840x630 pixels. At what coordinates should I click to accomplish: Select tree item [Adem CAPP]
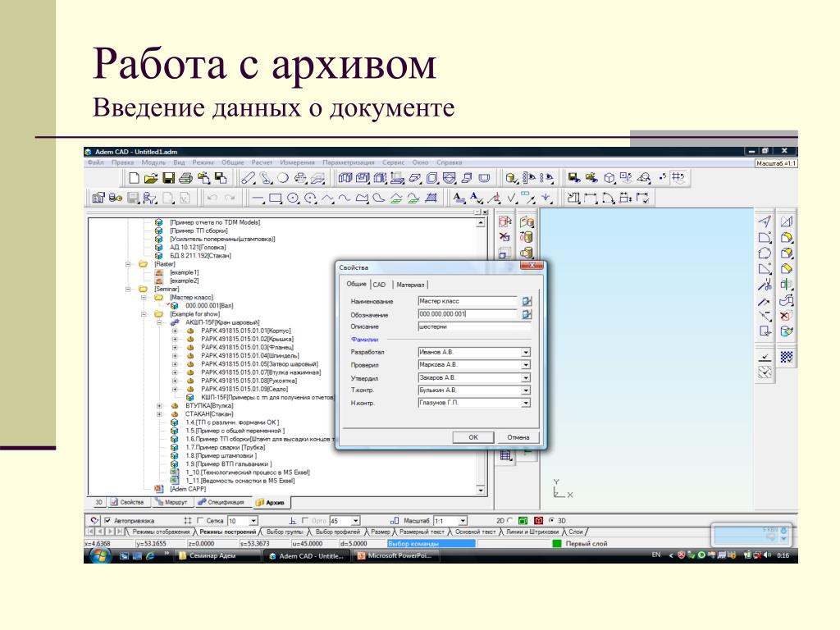(x=188, y=489)
